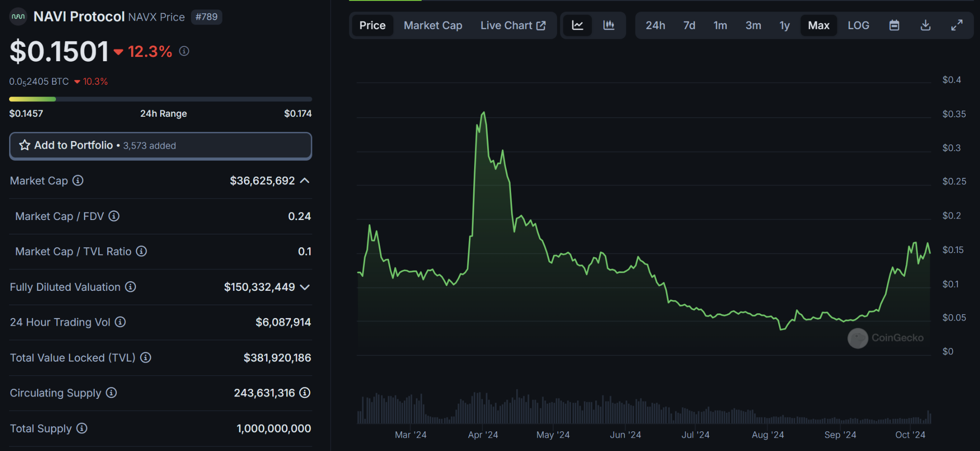The image size is (980, 451).
Task: Open the calendar date range picker
Action: (x=894, y=25)
